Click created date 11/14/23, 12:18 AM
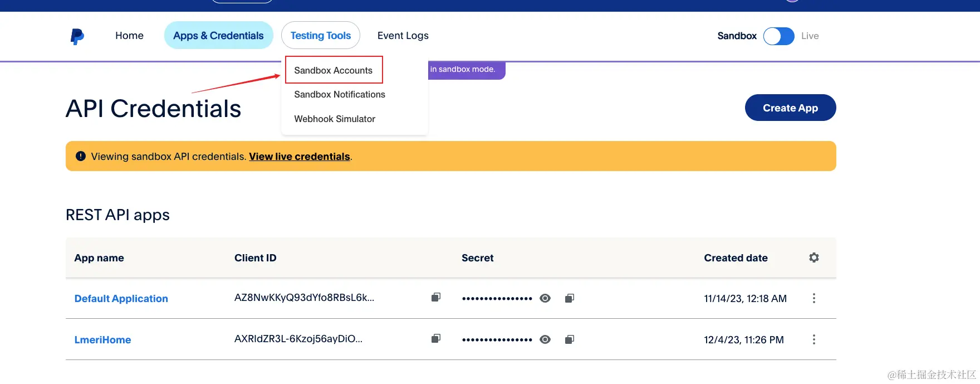 coord(746,299)
